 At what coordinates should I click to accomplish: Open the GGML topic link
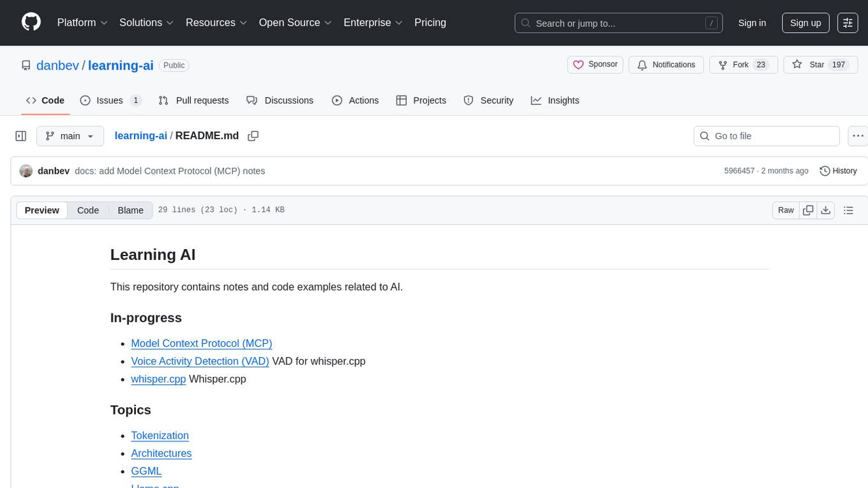point(146,471)
